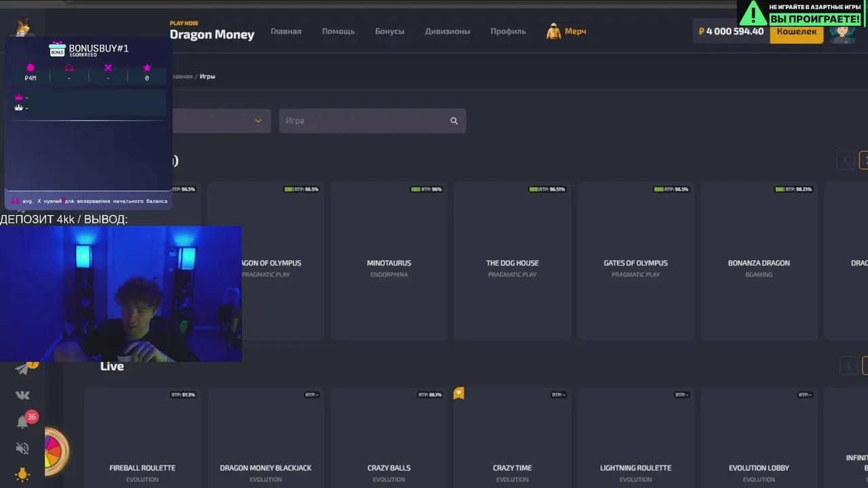Click ВЫ ПРОИГРАЕТЕ! warning banner
The width and height of the screenshot is (868, 488).
pyautogui.click(x=815, y=19)
